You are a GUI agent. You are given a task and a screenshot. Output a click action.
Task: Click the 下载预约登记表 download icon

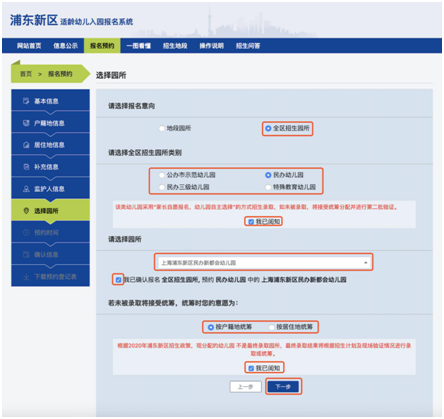26,276
